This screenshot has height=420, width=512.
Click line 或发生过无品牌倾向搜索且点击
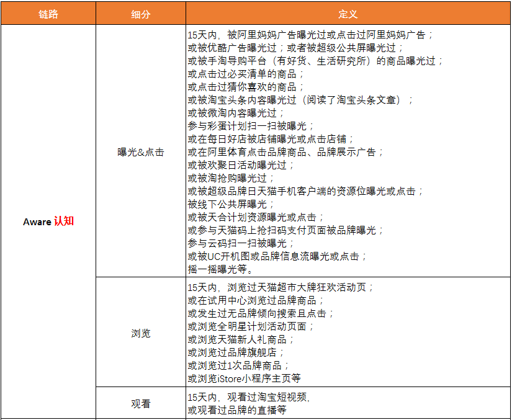[261, 314]
